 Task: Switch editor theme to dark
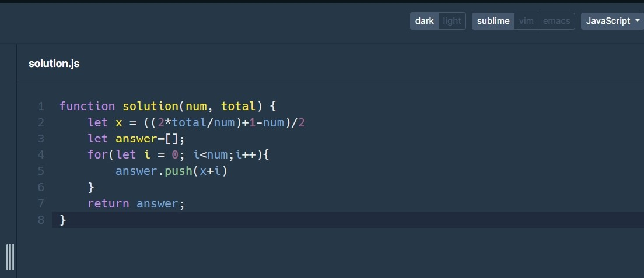[424, 21]
